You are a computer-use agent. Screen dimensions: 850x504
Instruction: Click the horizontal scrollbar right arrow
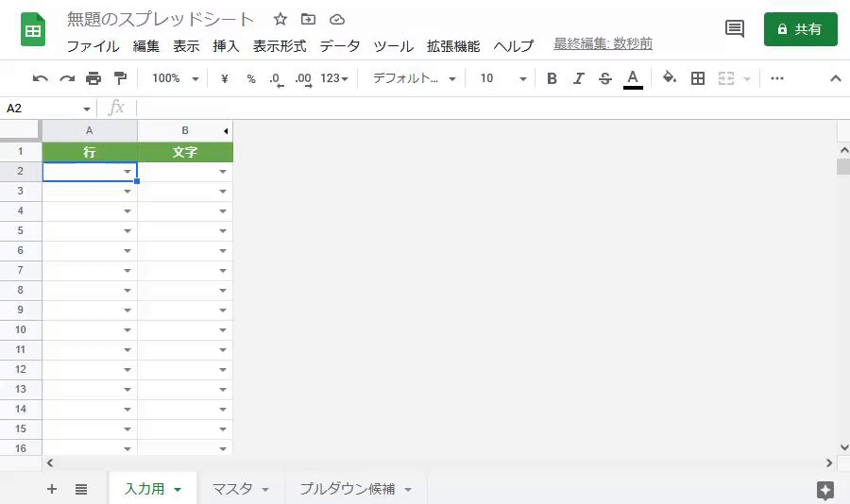(x=829, y=463)
